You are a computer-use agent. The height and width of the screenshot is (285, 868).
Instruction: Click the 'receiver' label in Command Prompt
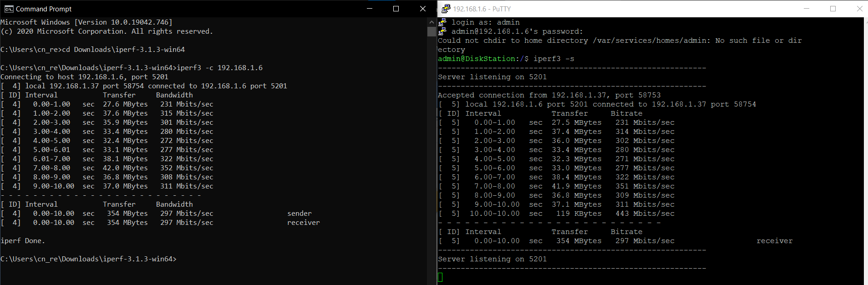[x=304, y=223]
